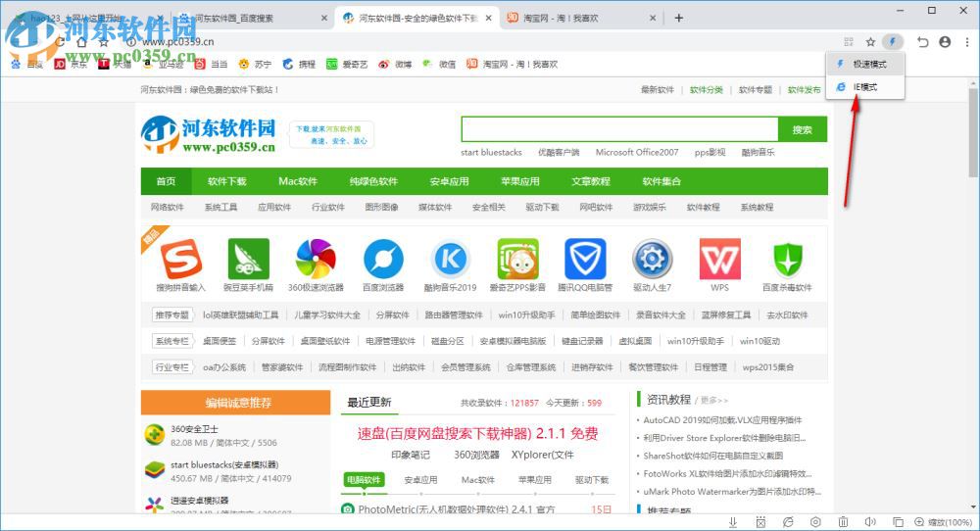This screenshot has width=980, height=531.
Task: Open the user account profile icon
Action: click(945, 42)
